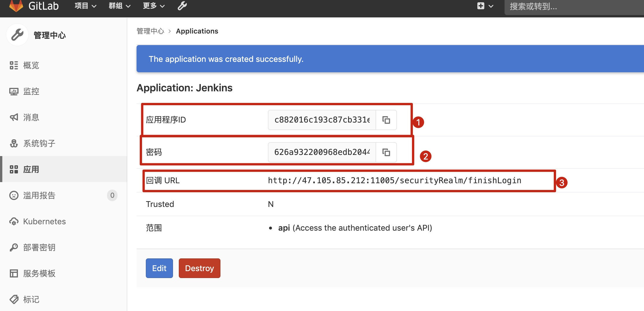The height and width of the screenshot is (311, 644).
Task: Open 消息 in the sidebar
Action: (63, 117)
